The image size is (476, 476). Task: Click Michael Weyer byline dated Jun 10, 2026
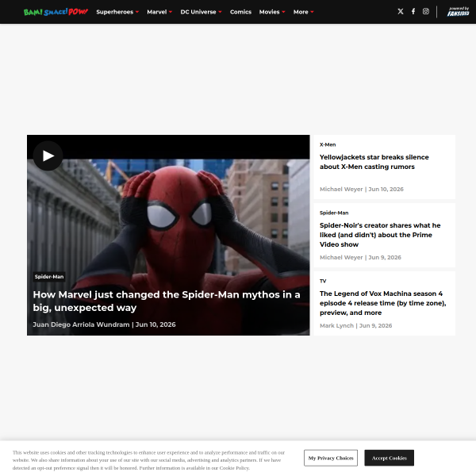point(362,189)
